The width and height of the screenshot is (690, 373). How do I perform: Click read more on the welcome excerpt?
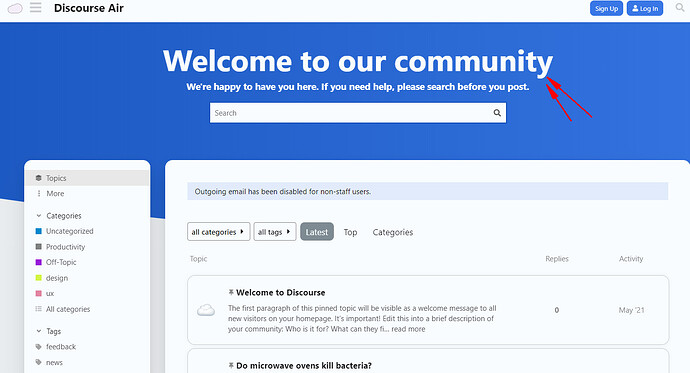408,329
